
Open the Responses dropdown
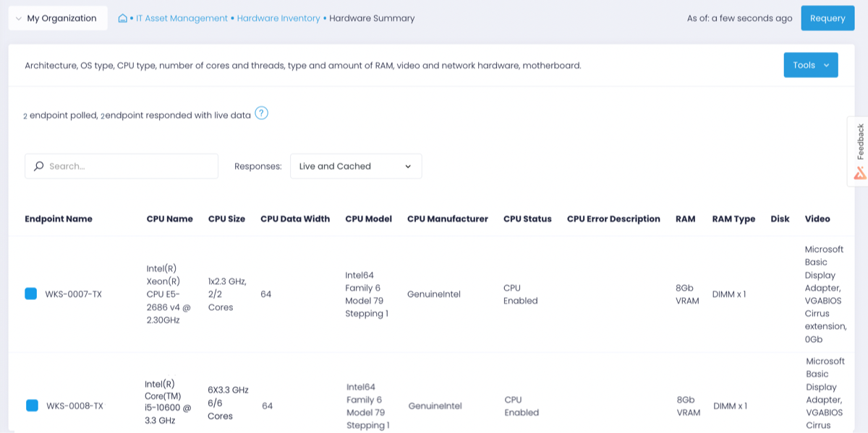coord(356,166)
